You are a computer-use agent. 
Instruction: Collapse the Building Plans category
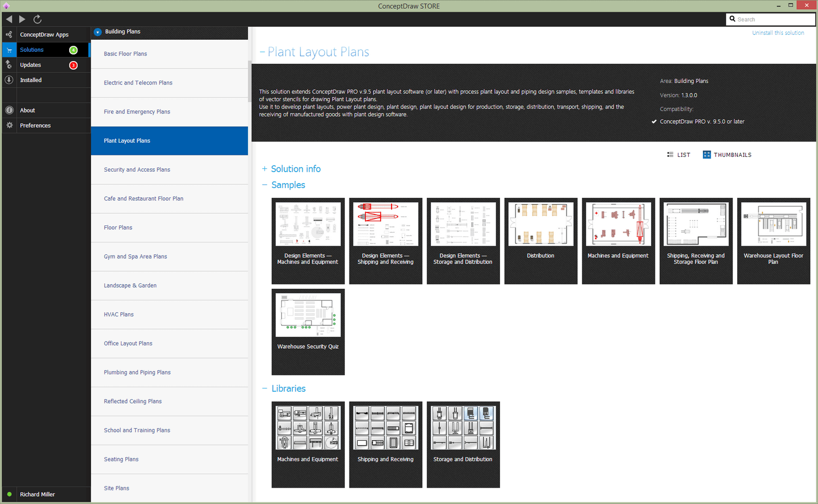[x=98, y=32]
